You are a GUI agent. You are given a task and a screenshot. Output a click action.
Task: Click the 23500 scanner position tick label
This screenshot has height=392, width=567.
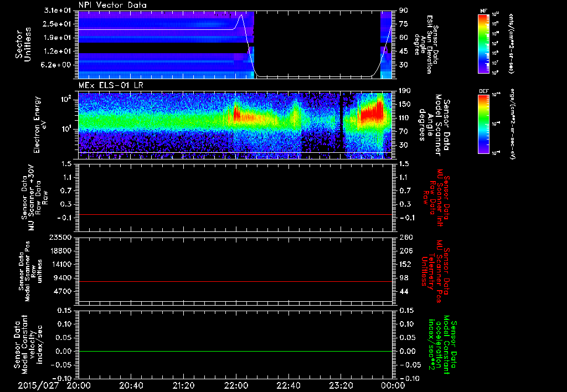pos(61,237)
